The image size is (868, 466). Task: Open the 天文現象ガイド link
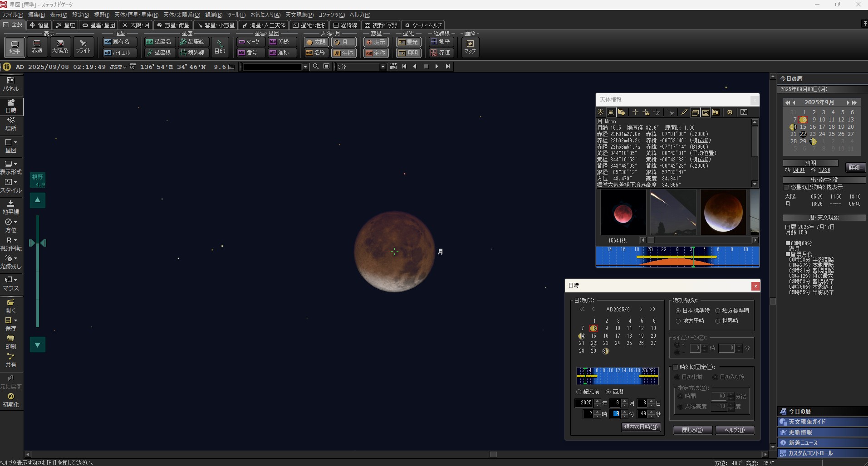(x=807, y=422)
